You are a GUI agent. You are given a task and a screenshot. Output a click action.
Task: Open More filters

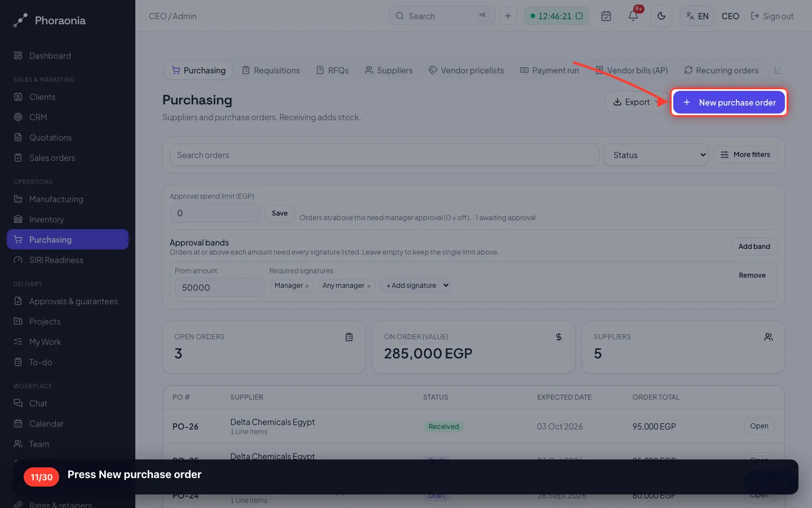[x=745, y=155]
